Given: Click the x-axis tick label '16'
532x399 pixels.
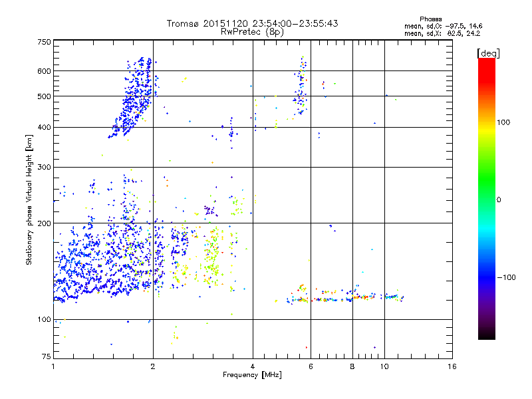Looking at the screenshot, I should click(x=452, y=366).
